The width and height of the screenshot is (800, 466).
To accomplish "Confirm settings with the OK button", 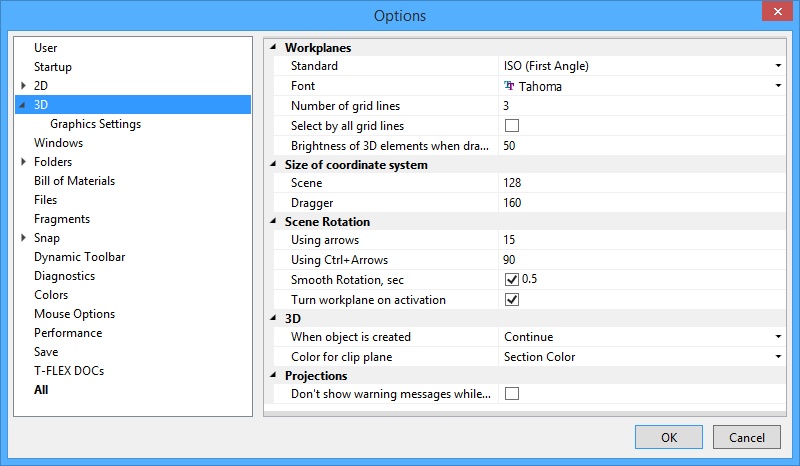I will click(x=669, y=437).
